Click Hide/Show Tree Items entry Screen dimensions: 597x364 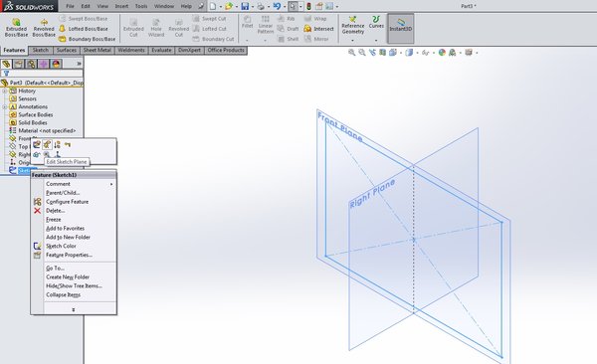[74, 286]
